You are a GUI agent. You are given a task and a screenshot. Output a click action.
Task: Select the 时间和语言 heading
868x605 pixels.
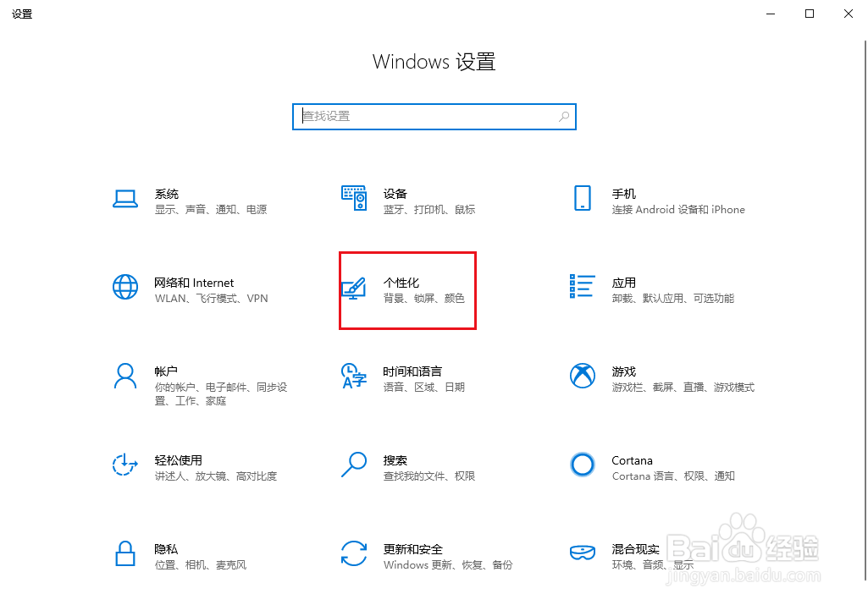(x=412, y=371)
